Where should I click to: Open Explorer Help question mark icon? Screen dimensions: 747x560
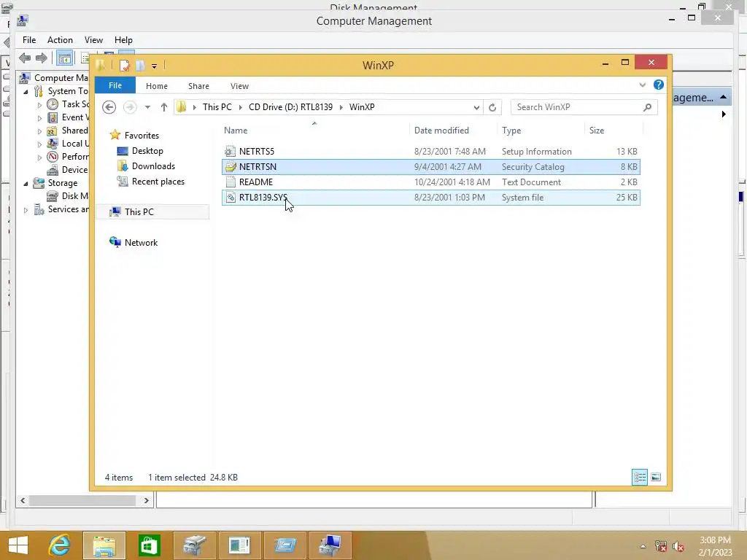(659, 85)
